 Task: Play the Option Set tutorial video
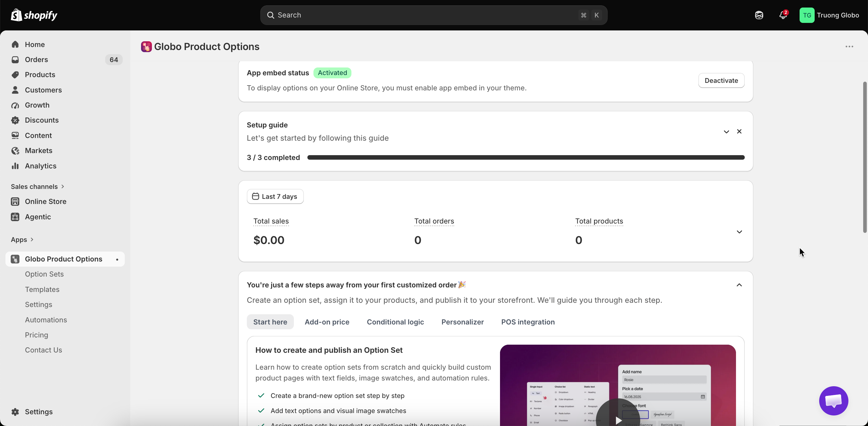618,420
